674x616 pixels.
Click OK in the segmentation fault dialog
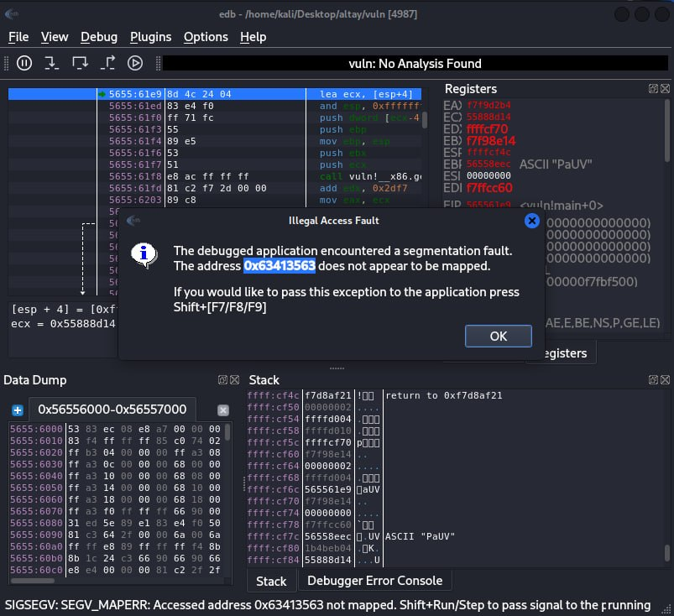[x=499, y=337]
